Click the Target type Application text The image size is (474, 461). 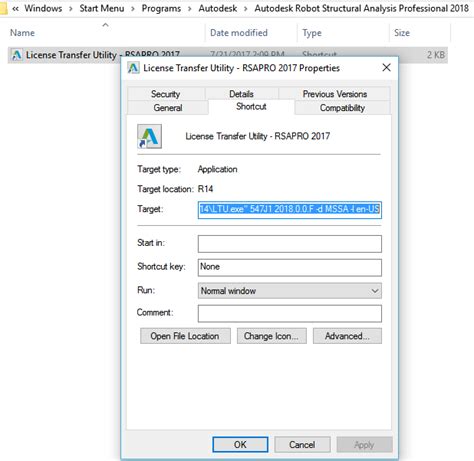pos(217,169)
